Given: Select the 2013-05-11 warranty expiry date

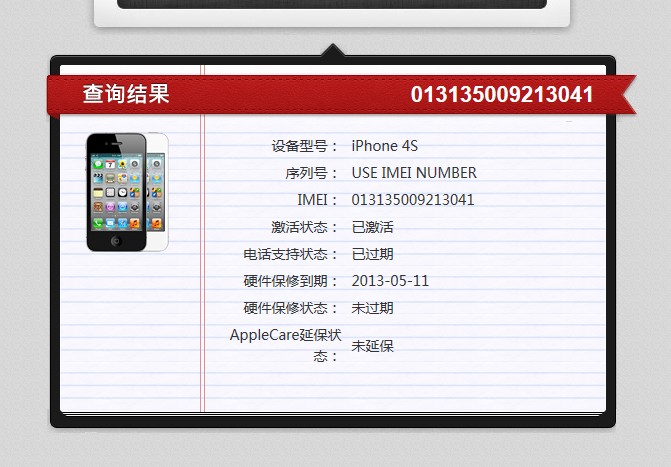Looking at the screenshot, I should point(390,281).
